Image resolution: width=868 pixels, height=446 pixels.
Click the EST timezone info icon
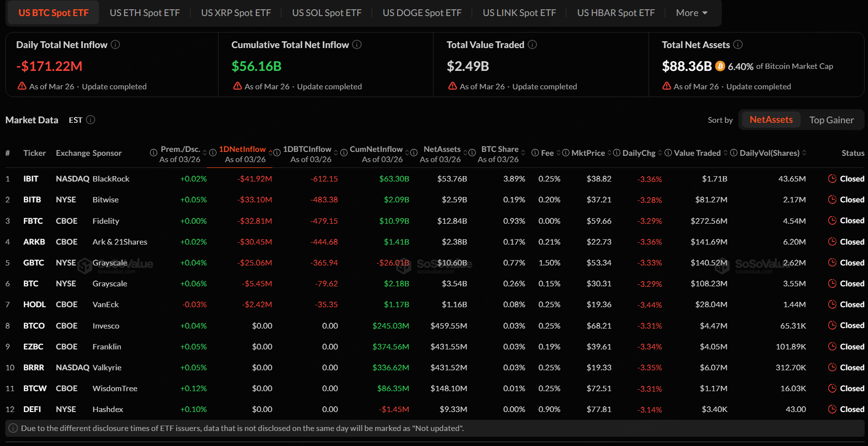click(91, 120)
